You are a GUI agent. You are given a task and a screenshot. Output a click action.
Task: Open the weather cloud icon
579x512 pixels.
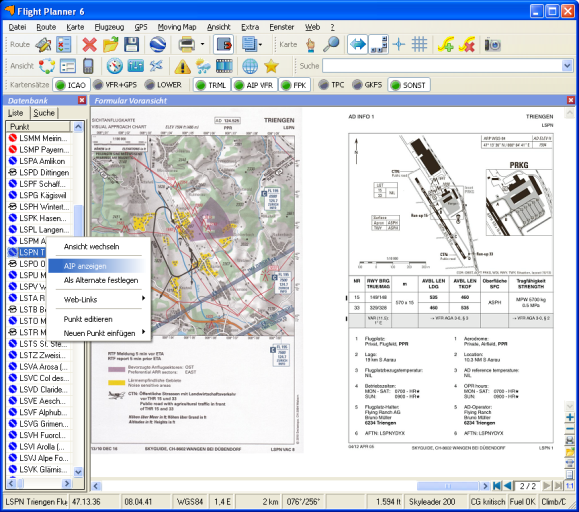tap(203, 66)
